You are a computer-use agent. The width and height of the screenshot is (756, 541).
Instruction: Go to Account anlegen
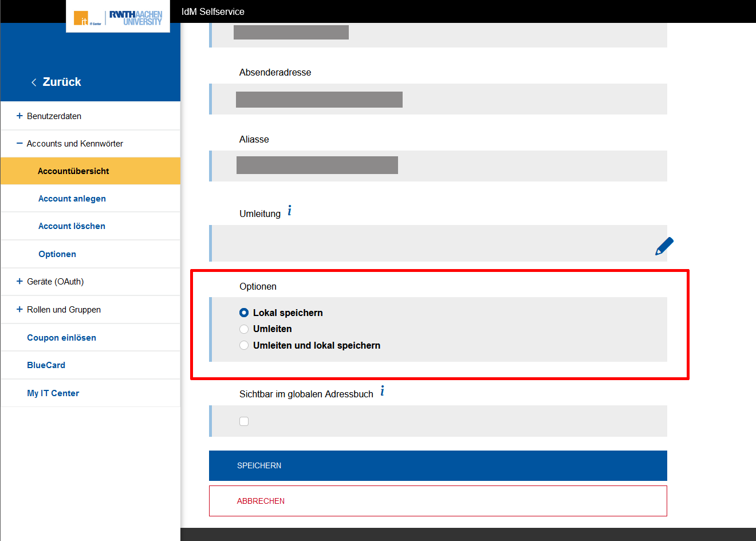click(x=72, y=199)
